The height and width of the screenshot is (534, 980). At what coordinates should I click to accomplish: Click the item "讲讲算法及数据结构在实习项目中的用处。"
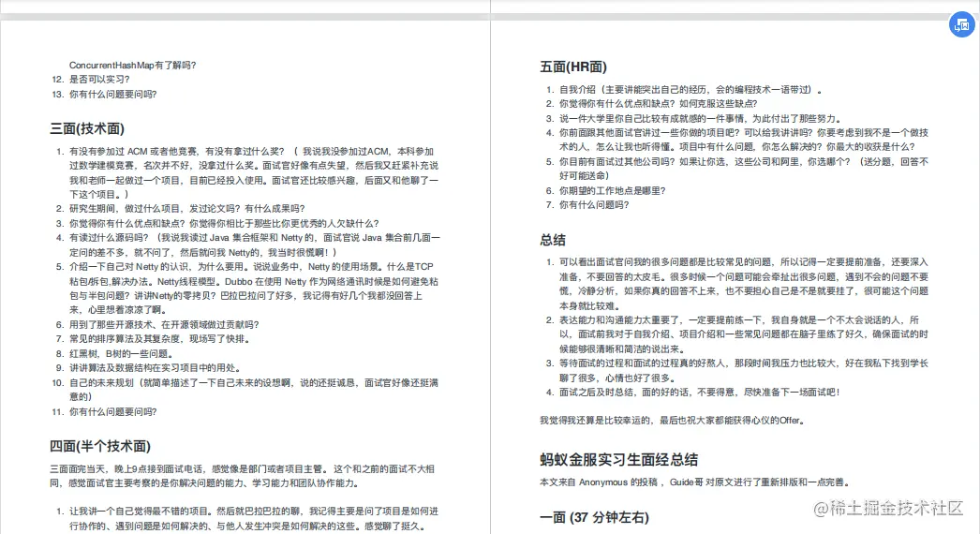point(156,368)
